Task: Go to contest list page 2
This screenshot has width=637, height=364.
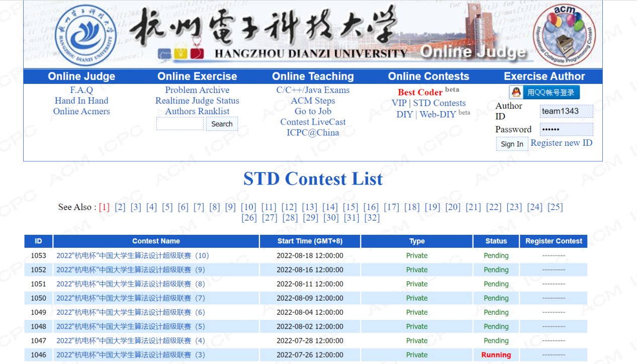Action: coord(120,207)
